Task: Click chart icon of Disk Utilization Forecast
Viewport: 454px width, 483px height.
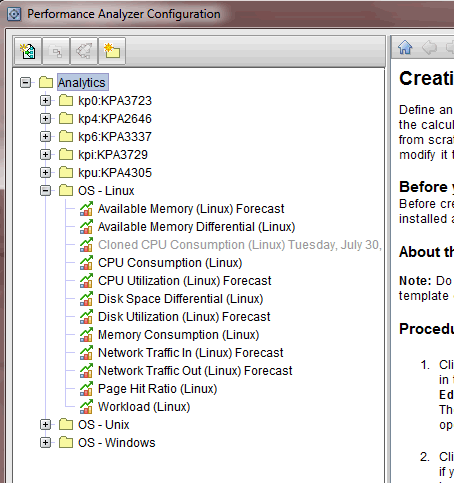Action: (86, 317)
